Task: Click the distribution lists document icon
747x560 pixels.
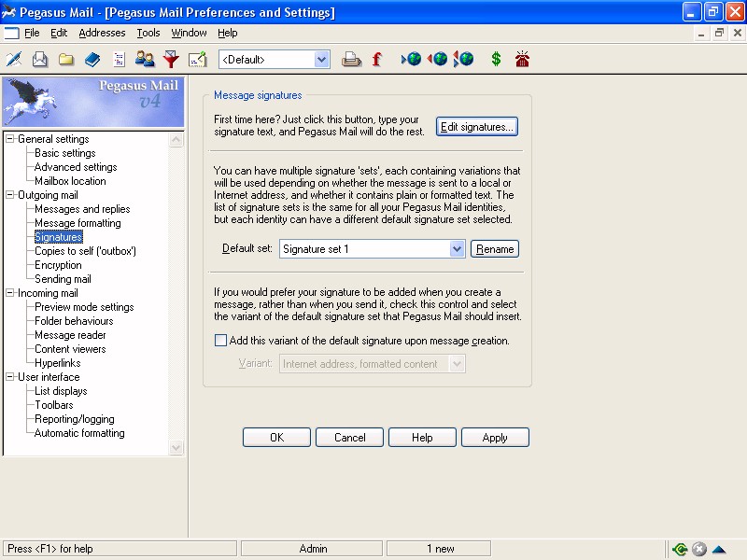Action: point(119,59)
